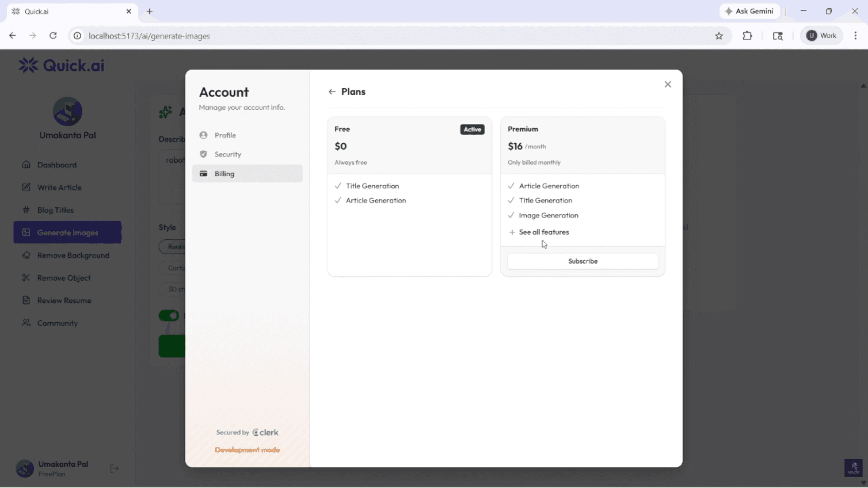Select the Billing tab in Account
868x488 pixels.
tap(247, 174)
